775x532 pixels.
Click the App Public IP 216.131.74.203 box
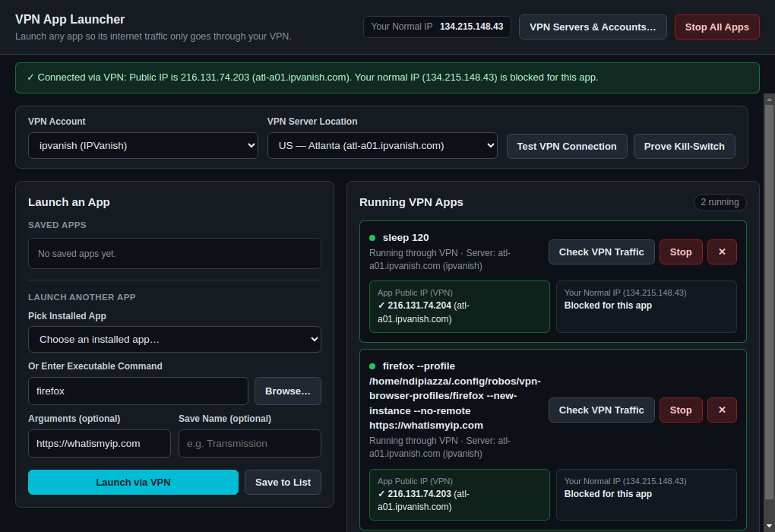(x=459, y=495)
